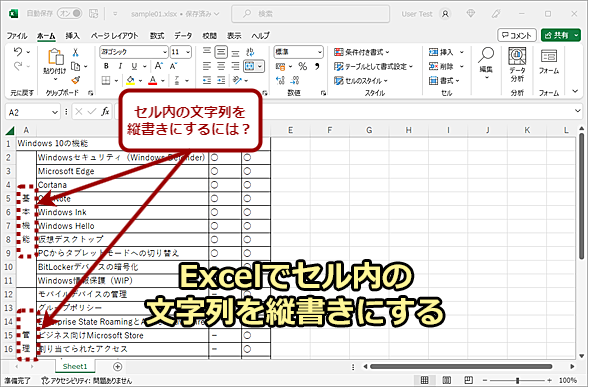Click the Undo arrow icon

(x=18, y=51)
